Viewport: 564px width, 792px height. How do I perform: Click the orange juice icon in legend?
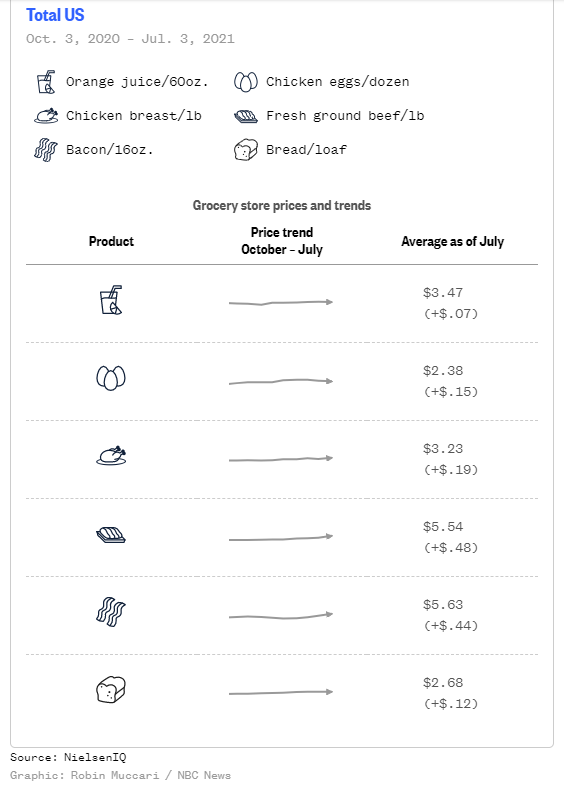click(46, 82)
